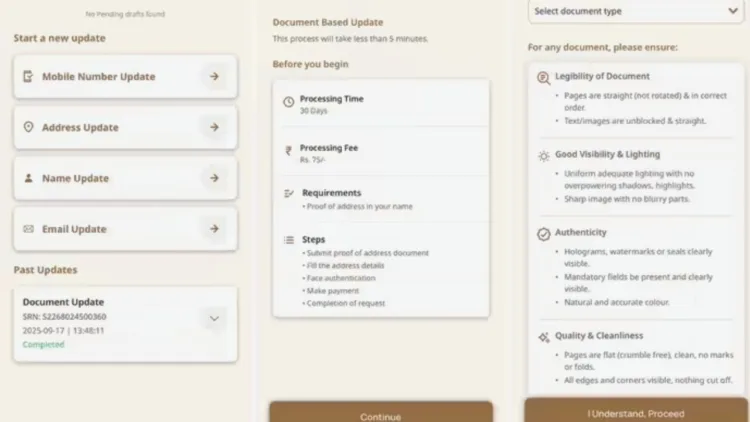Click the I Understand, Proceed button
The image size is (750, 422).
click(x=636, y=410)
